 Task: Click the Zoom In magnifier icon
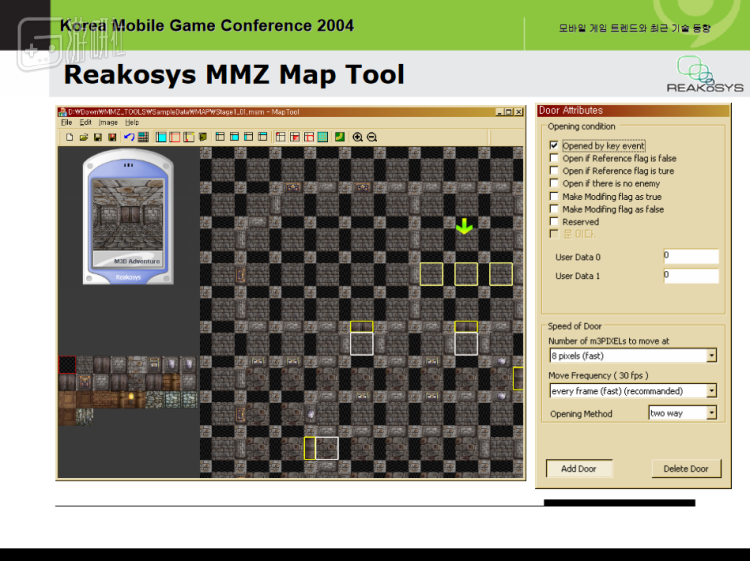358,137
